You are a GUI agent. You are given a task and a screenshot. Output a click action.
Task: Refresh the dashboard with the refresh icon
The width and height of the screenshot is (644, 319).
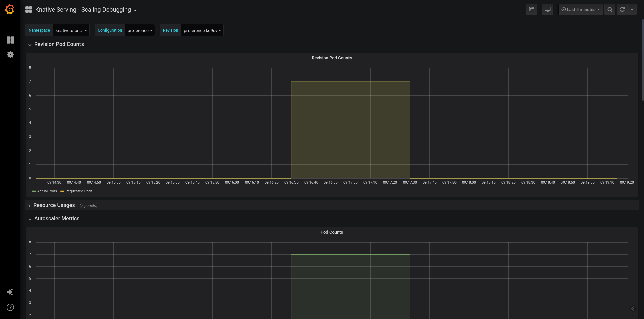[622, 10]
